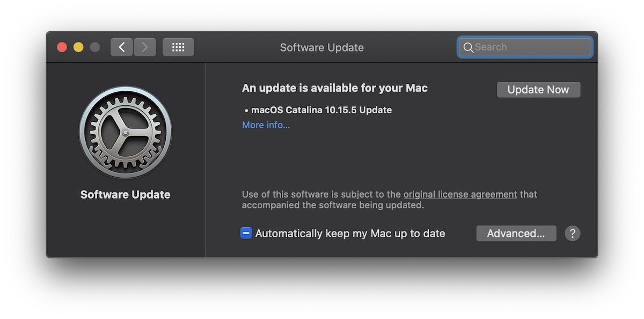Toggle Automatically keep my Mac up to date

(x=246, y=234)
